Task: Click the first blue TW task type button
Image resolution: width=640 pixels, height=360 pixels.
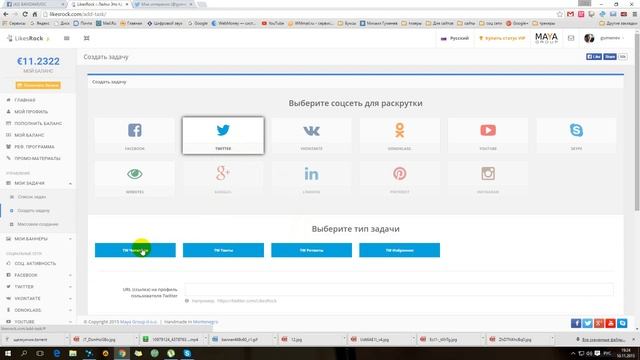Action: pos(135,250)
